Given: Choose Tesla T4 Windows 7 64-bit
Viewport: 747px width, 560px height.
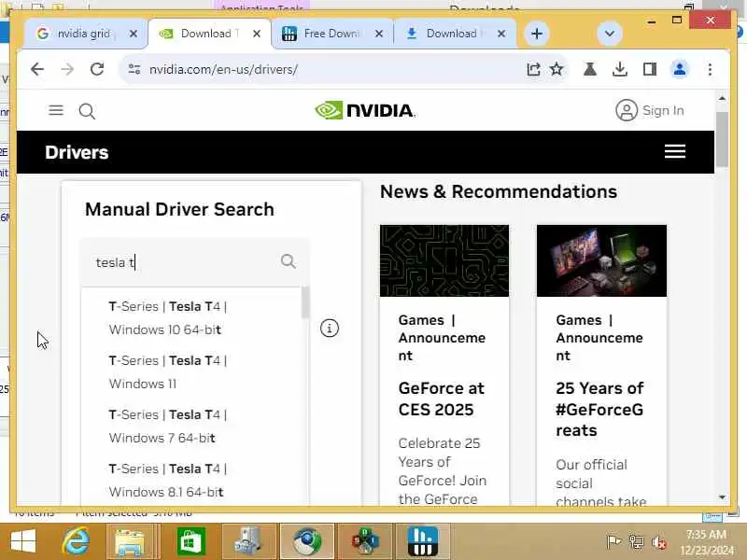Looking at the screenshot, I should pos(167,427).
